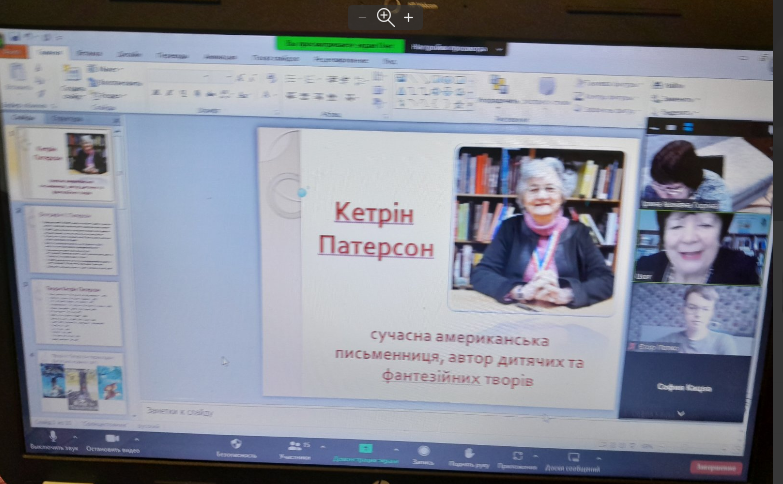
Task: Expand arrow next to Доски сообщений
Action: point(598,458)
